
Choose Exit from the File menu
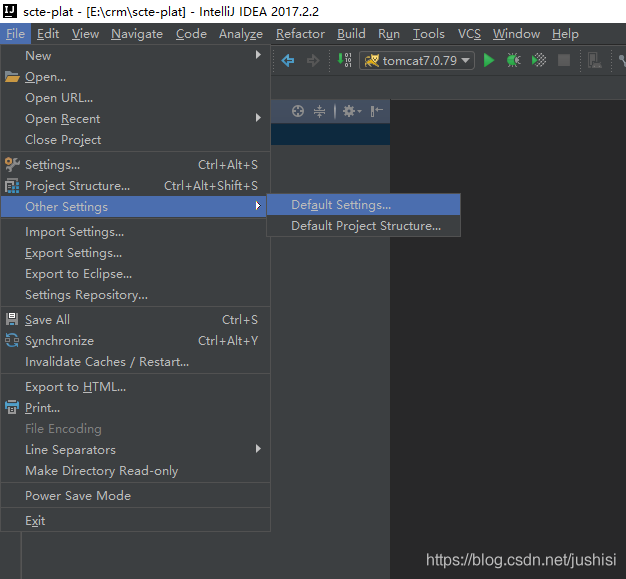point(135,521)
